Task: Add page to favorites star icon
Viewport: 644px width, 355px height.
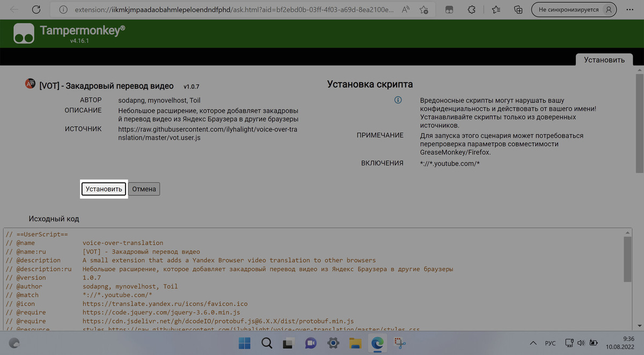Action: [x=424, y=10]
